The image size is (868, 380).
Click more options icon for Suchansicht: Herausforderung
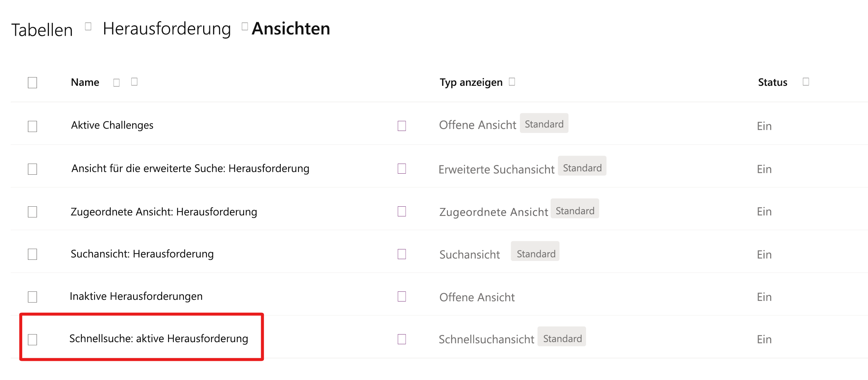click(x=402, y=254)
